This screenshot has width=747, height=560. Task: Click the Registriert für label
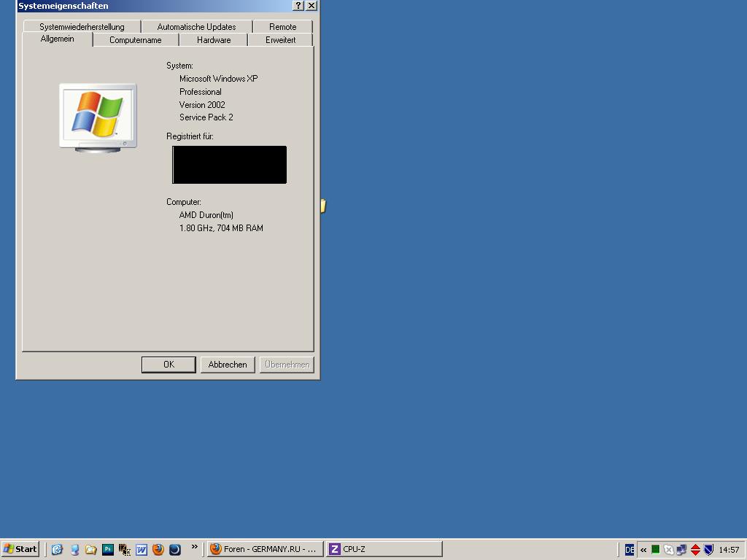190,136
